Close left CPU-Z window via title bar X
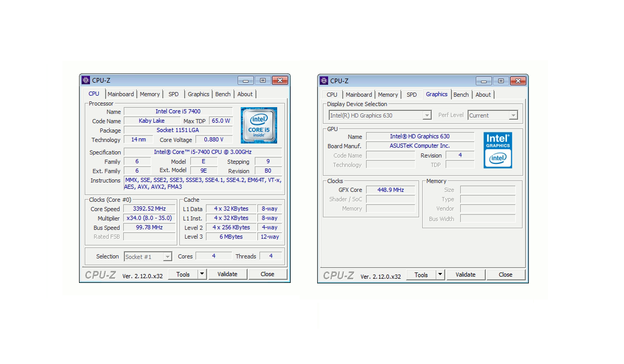The height and width of the screenshot is (364, 624). pos(280,81)
